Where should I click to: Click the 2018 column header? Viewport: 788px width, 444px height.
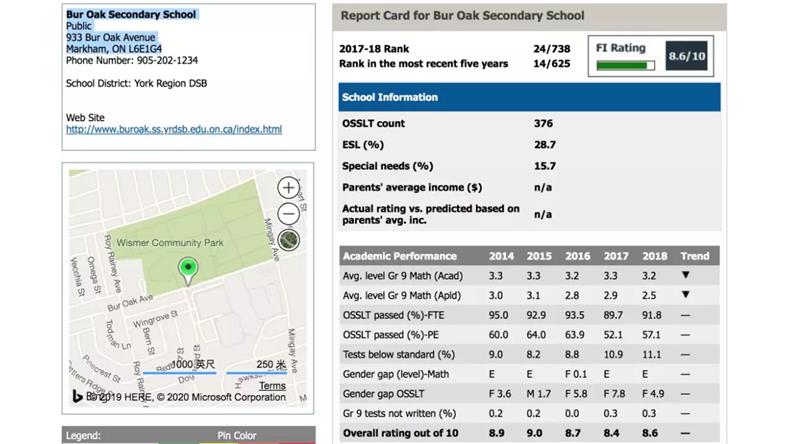click(652, 256)
